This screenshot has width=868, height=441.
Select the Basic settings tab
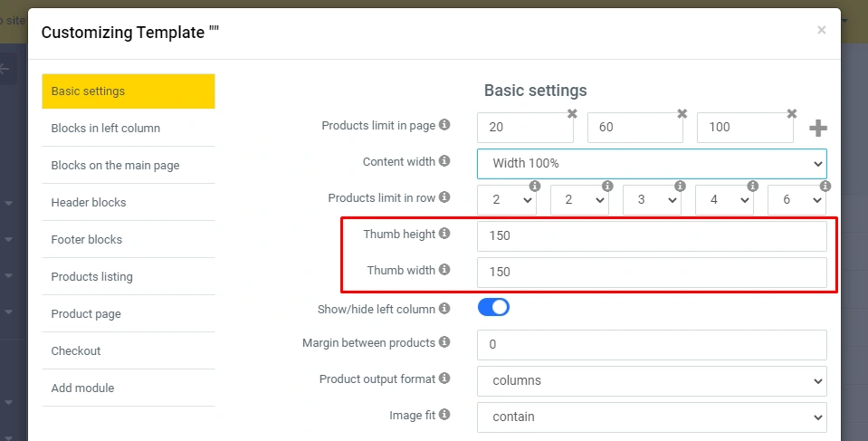129,91
